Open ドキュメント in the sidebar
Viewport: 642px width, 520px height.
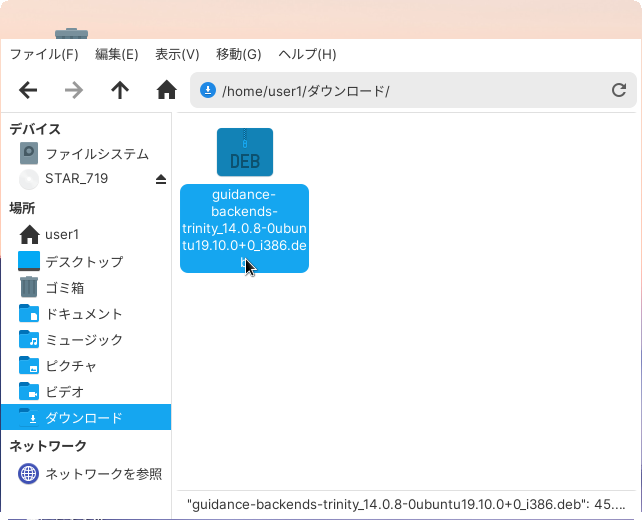(86, 314)
